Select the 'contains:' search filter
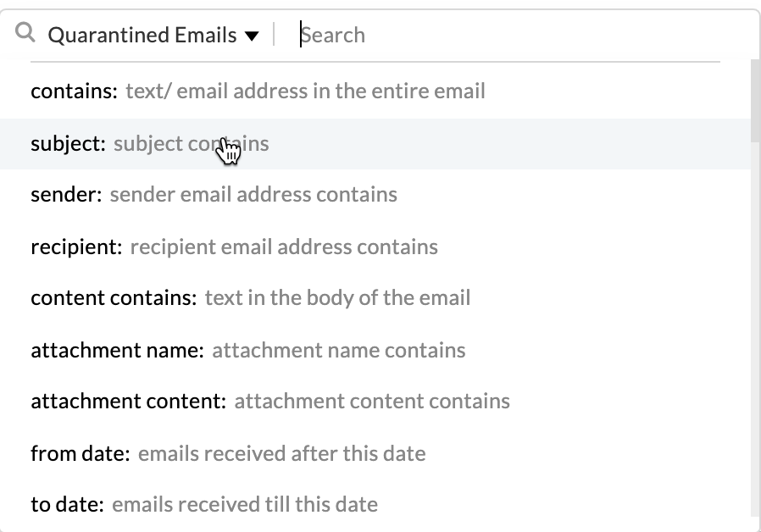 [74, 91]
